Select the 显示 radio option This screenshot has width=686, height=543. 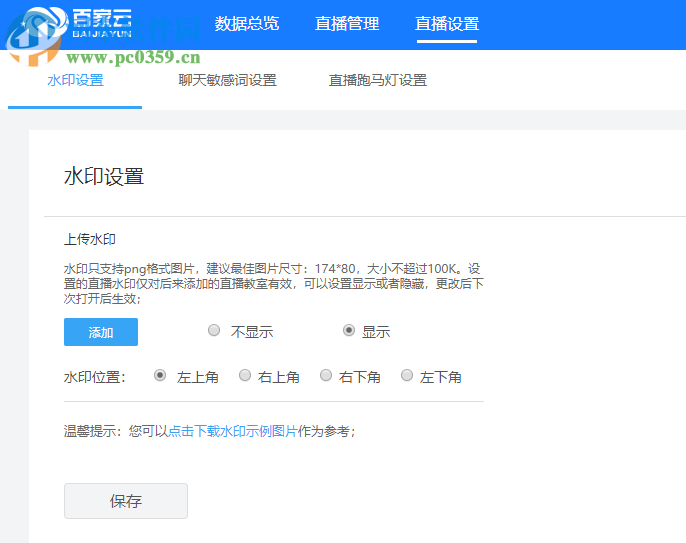tap(349, 330)
